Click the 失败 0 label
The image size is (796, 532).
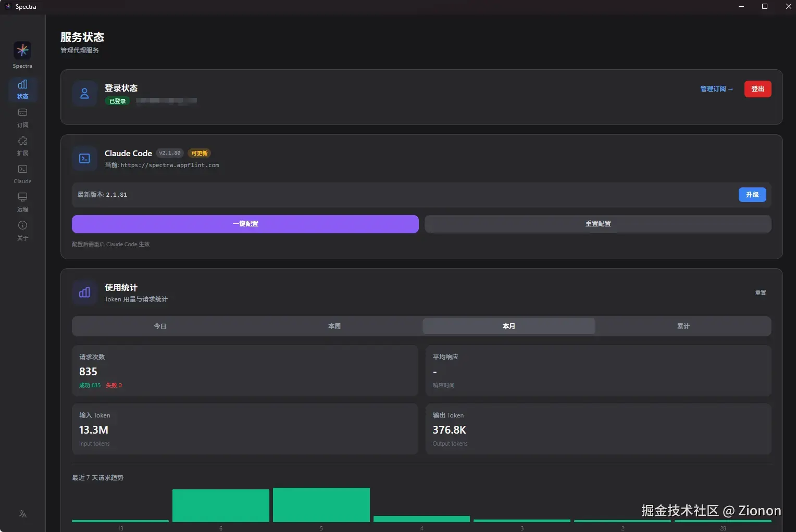[114, 385]
